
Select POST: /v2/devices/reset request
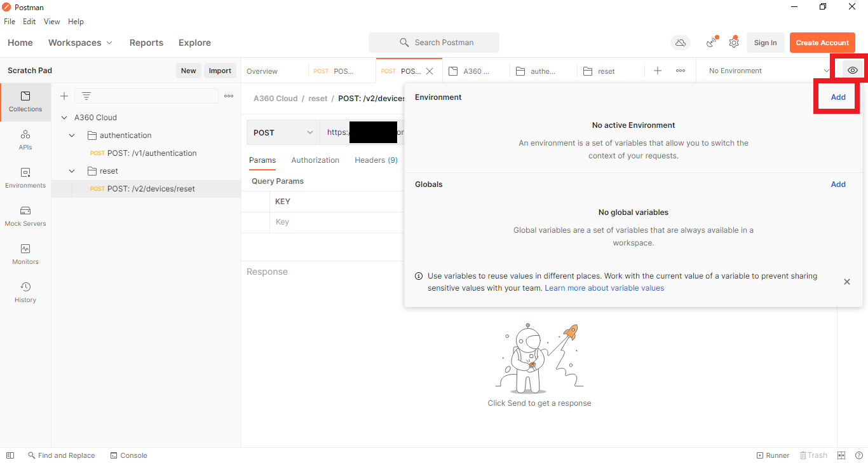point(151,189)
